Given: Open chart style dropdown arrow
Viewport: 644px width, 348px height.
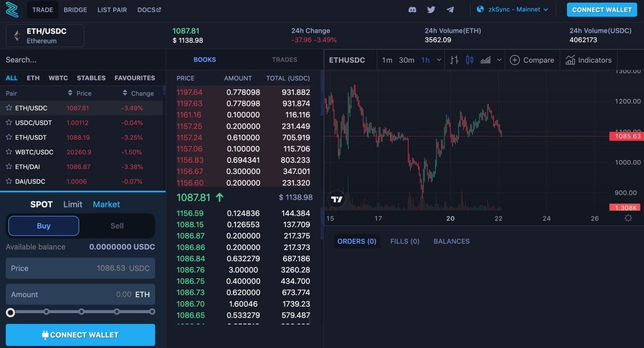Looking at the screenshot, I should click(499, 60).
